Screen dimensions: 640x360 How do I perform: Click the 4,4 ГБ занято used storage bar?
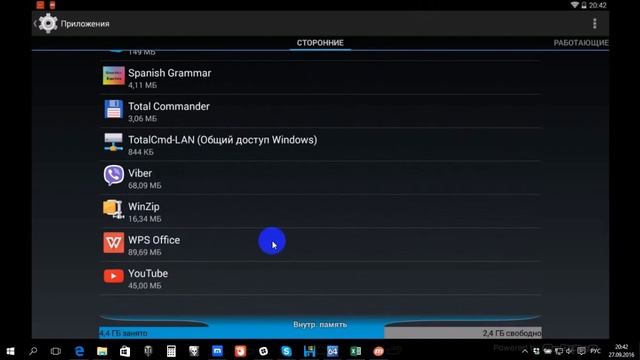pos(241,333)
